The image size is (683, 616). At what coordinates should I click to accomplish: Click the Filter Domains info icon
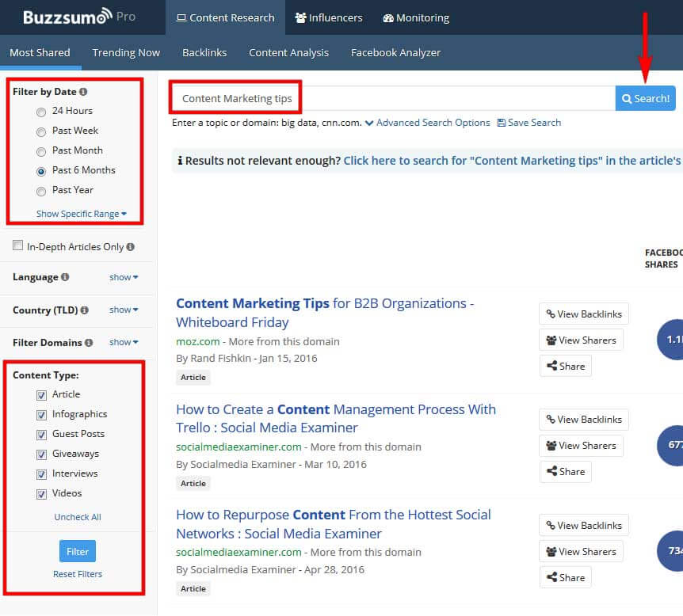click(89, 343)
